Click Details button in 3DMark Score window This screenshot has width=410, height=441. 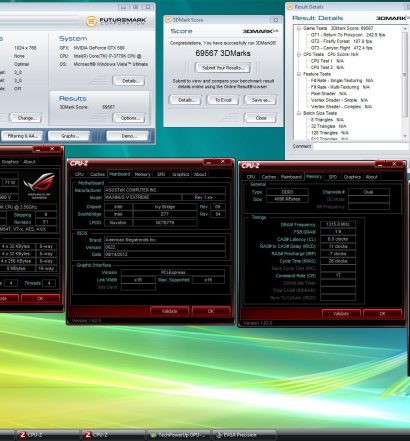coord(185,100)
